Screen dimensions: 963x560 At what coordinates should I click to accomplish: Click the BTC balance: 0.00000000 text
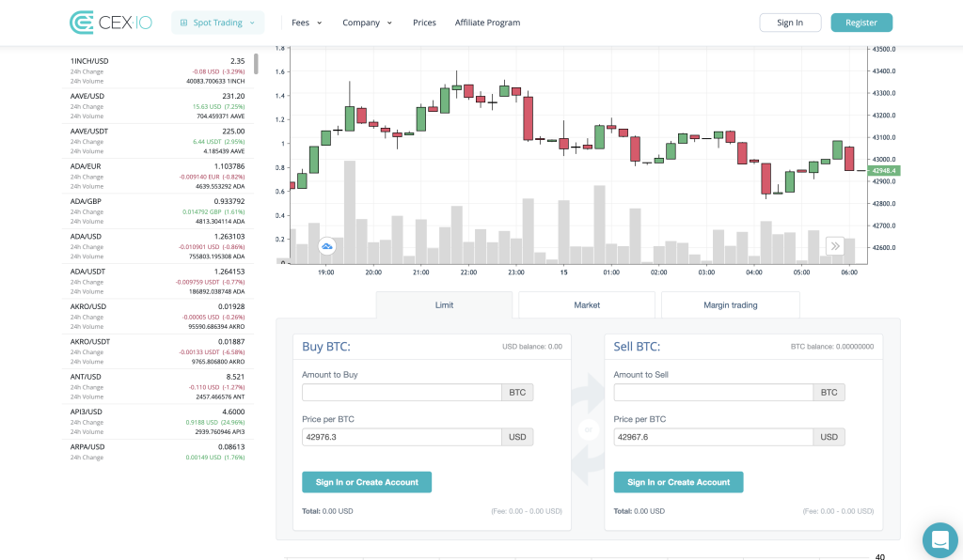[x=832, y=347]
